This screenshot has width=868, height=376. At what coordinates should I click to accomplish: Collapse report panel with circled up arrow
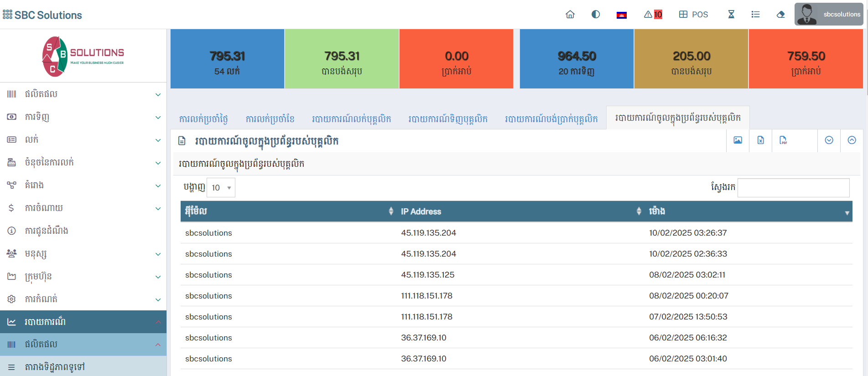click(x=852, y=140)
